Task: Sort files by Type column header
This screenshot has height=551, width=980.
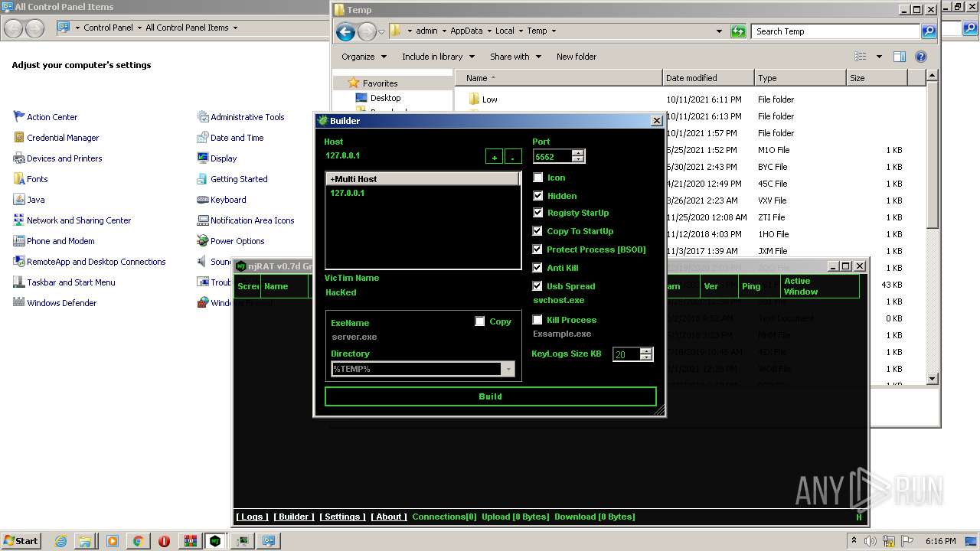Action: tap(800, 78)
